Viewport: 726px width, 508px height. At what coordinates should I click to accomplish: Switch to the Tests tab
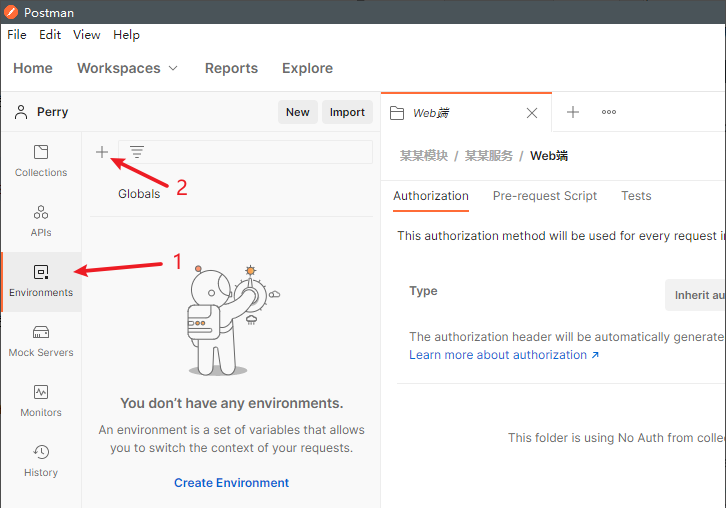tap(636, 196)
